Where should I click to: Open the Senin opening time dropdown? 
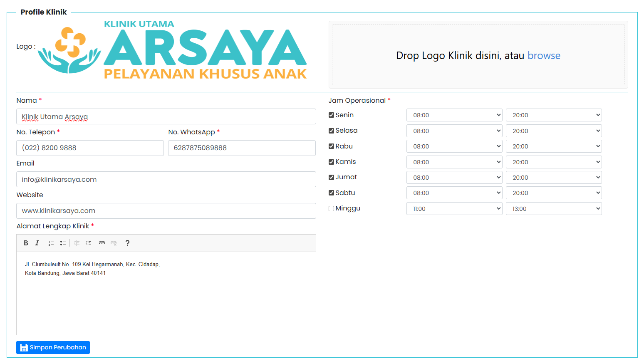click(x=454, y=115)
